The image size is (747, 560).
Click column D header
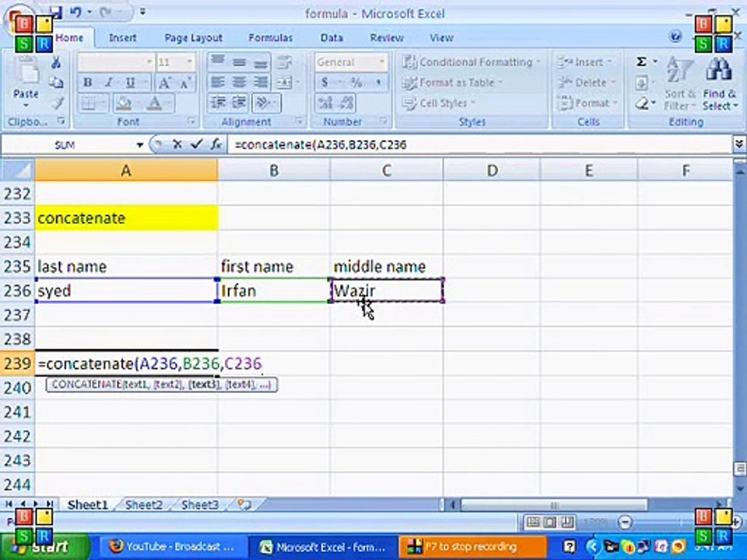click(492, 170)
